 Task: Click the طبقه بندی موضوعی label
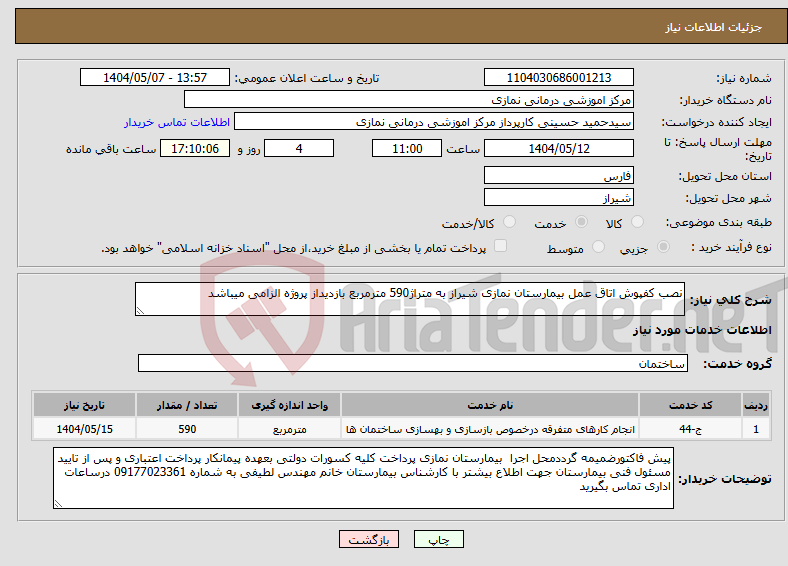(719, 222)
